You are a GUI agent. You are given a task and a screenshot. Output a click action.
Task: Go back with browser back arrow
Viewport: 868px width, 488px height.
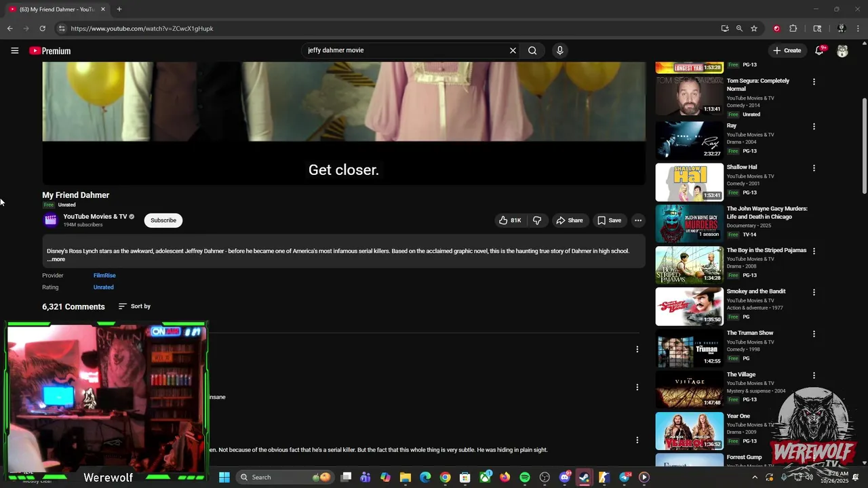(x=9, y=28)
